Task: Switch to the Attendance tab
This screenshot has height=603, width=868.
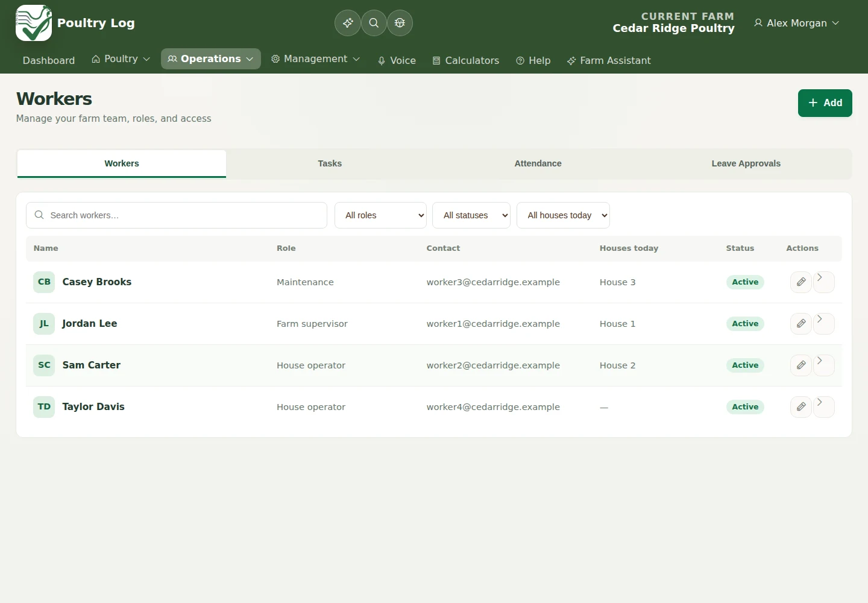Action: click(x=538, y=163)
